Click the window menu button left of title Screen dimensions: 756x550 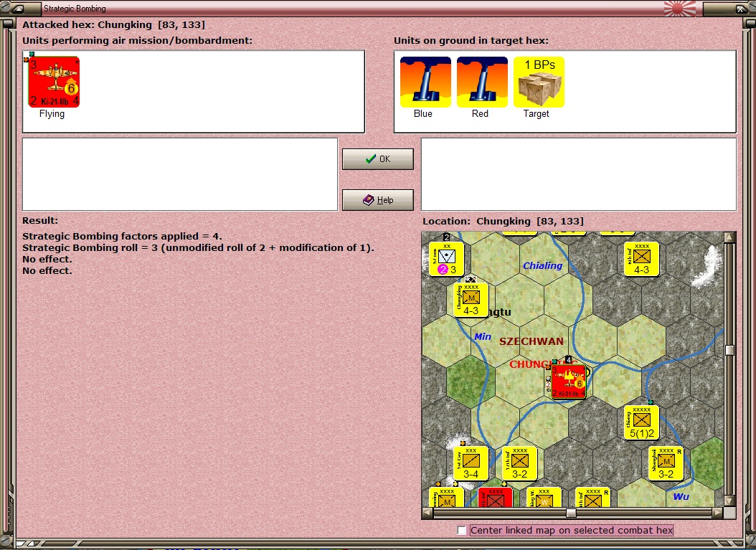pyautogui.click(x=19, y=9)
